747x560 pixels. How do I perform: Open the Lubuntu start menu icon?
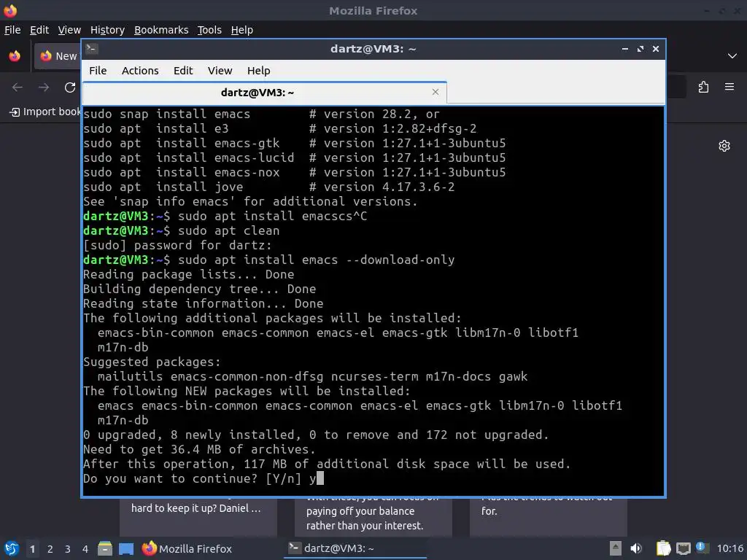pyautogui.click(x=12, y=548)
